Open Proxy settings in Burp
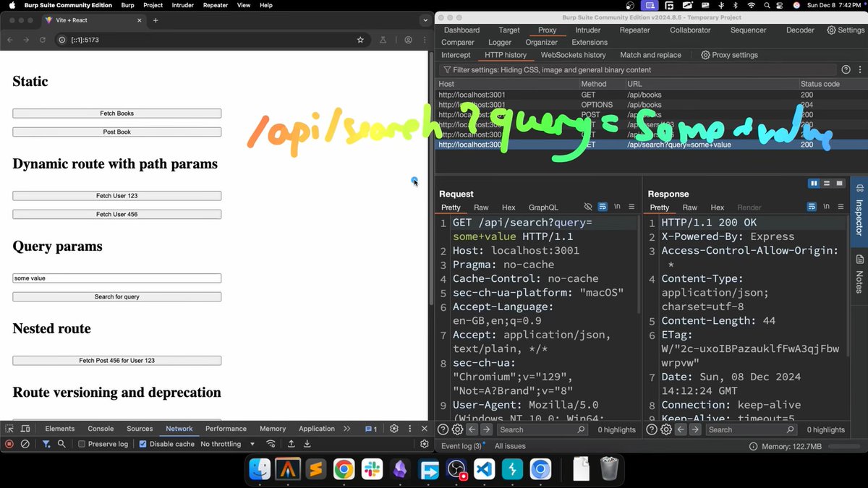The image size is (868, 488). [729, 55]
